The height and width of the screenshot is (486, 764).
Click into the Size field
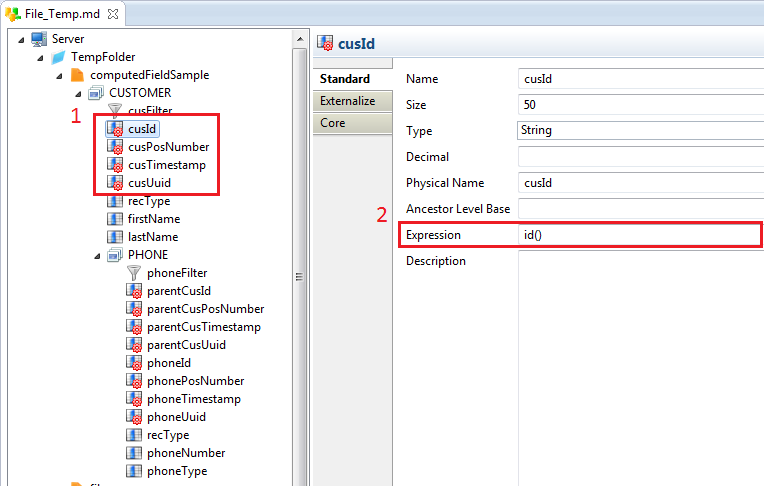pos(640,104)
